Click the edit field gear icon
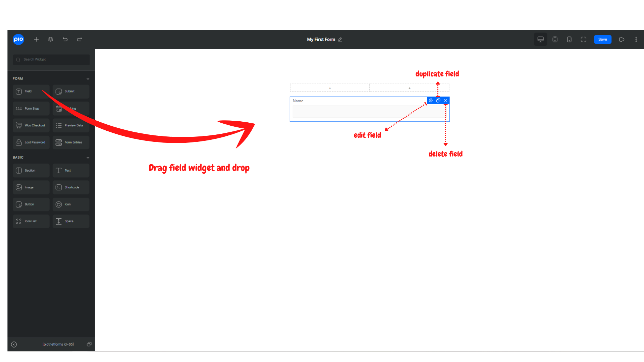 431,100
